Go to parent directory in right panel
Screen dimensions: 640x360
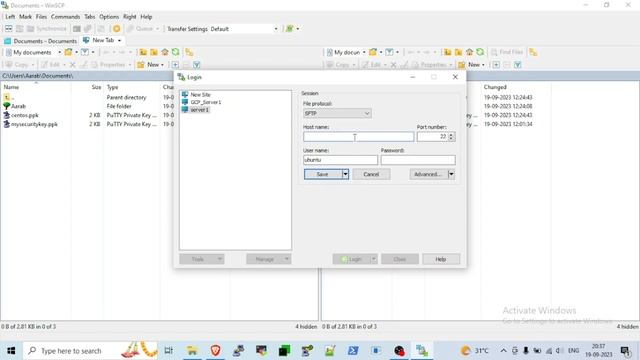[448, 52]
